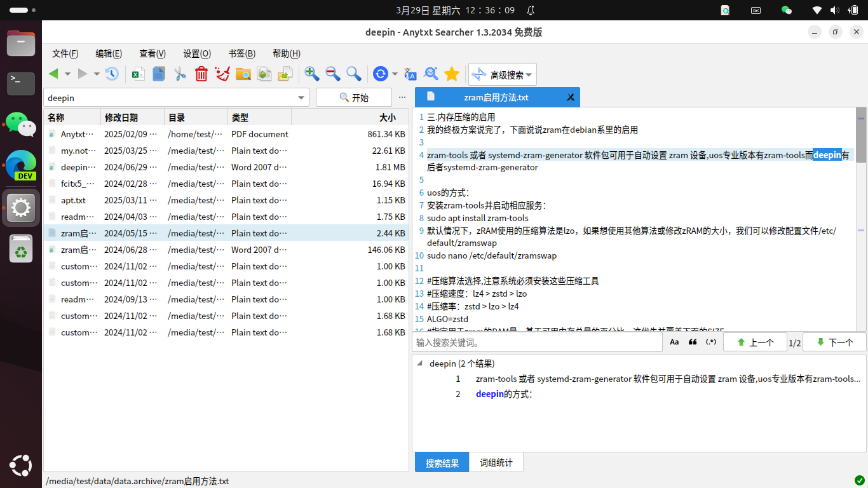Close the zram启用方法.txt preview tab
Image resolution: width=868 pixels, height=488 pixels.
point(571,97)
